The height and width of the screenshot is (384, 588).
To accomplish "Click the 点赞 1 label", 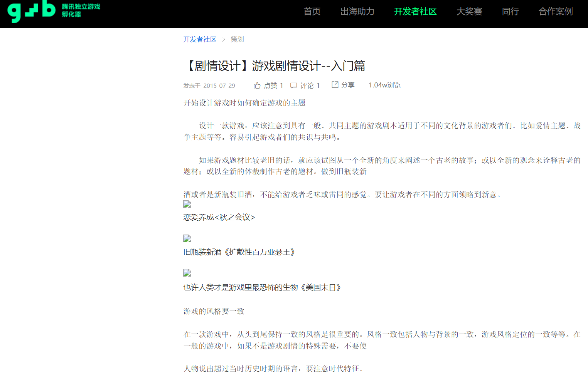I will tap(273, 86).
